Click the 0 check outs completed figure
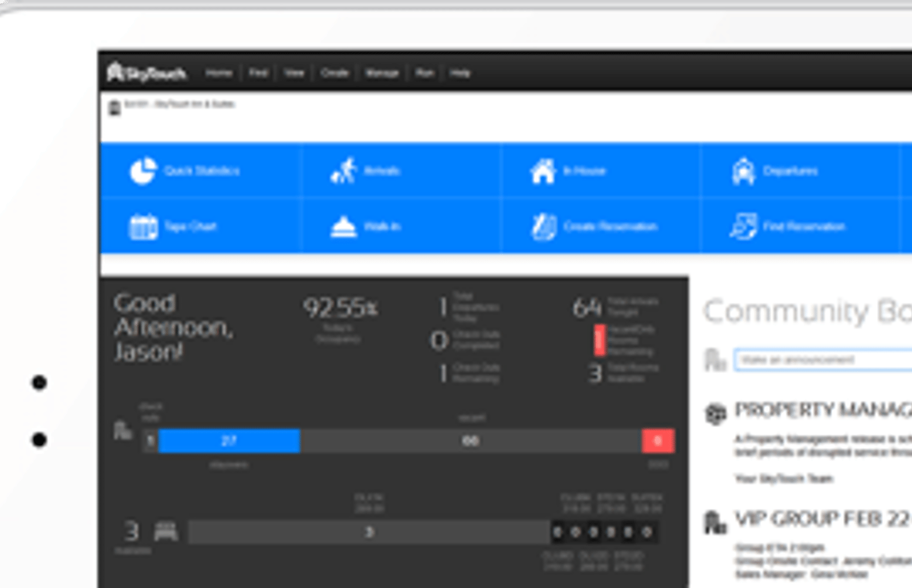912x588 pixels. (x=439, y=340)
